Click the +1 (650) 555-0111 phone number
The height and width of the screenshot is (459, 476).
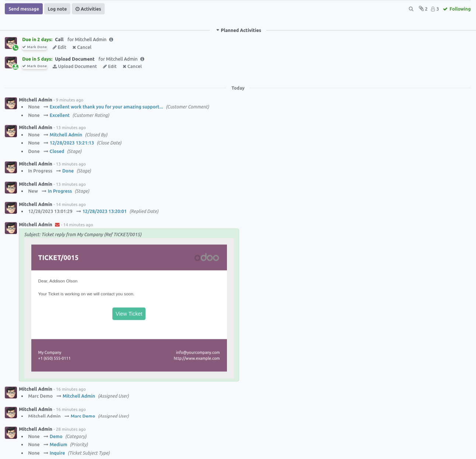(54, 358)
